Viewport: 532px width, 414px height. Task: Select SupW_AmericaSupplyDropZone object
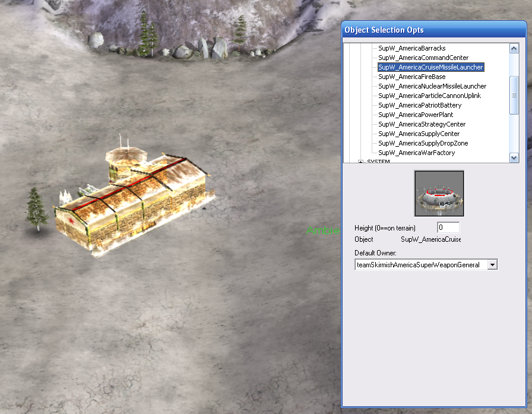pos(423,143)
